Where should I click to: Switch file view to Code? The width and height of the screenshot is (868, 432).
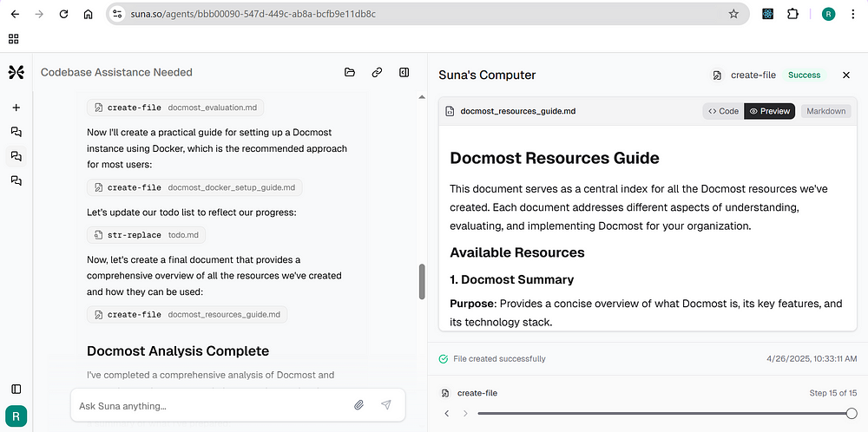pyautogui.click(x=724, y=111)
